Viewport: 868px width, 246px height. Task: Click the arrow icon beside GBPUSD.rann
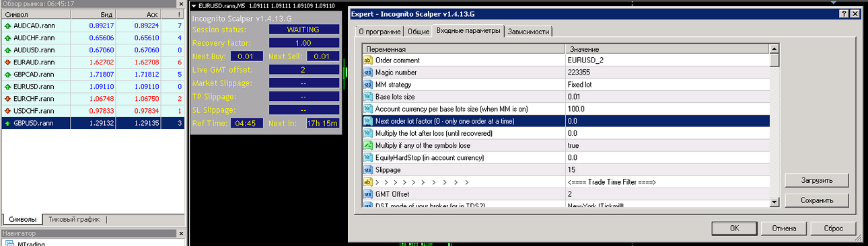point(7,123)
